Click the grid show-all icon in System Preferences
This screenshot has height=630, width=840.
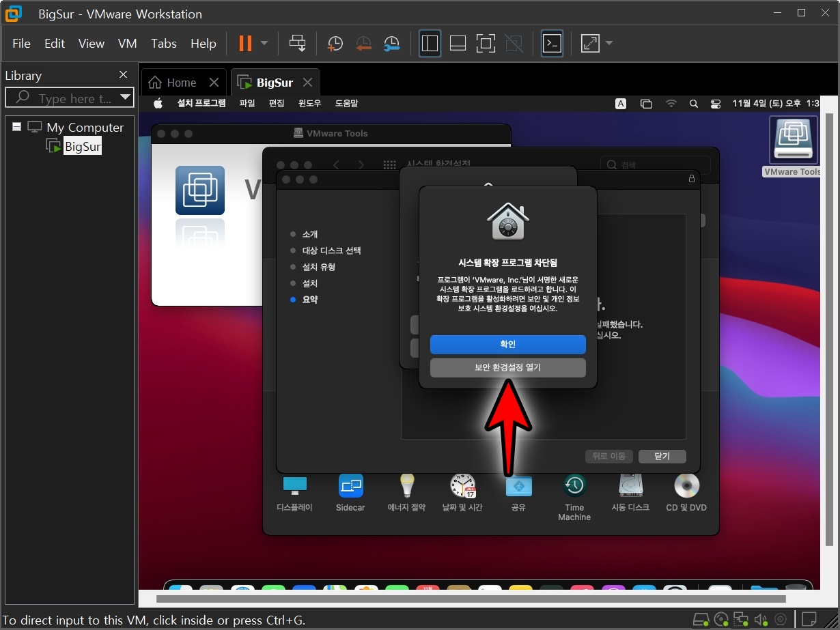coord(390,165)
